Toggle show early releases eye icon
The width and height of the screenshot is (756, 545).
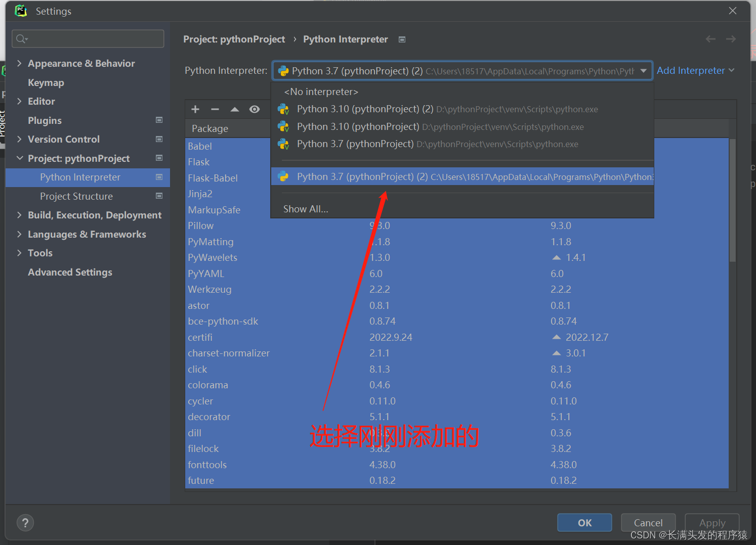(x=255, y=109)
